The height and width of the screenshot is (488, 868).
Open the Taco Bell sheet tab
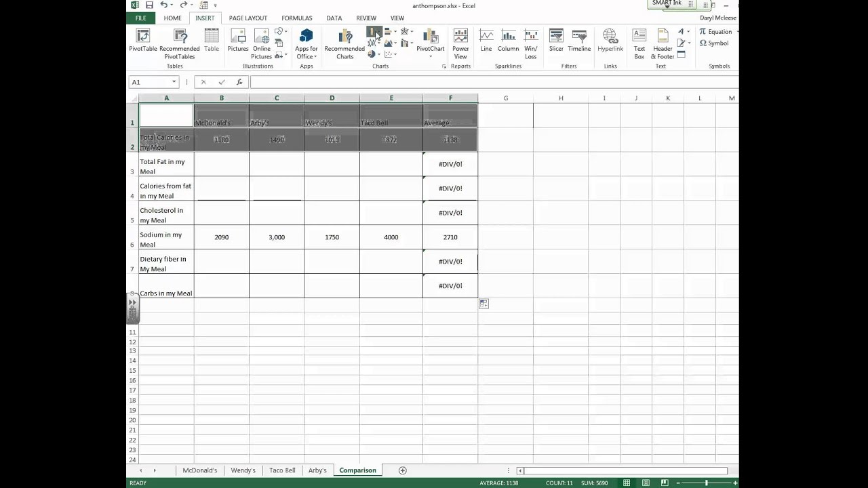pyautogui.click(x=282, y=470)
